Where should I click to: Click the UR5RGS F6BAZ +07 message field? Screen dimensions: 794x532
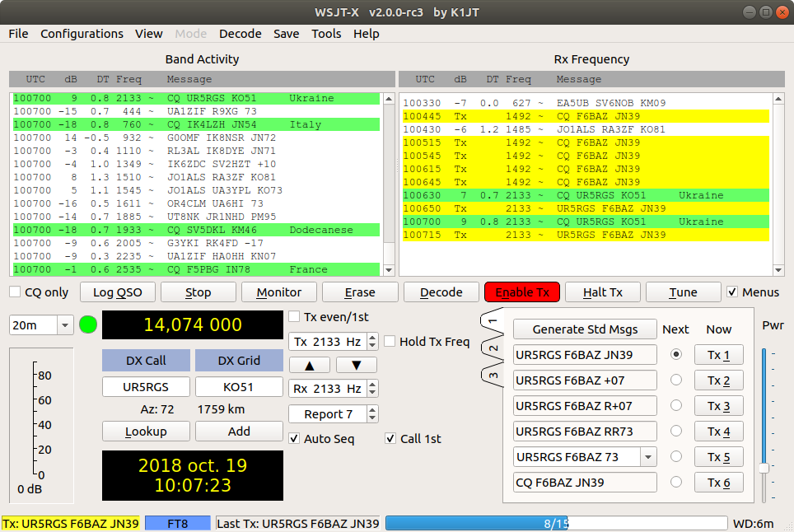click(585, 380)
